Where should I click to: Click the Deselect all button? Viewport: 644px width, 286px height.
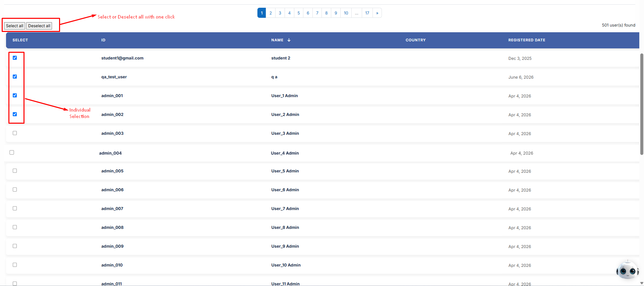pos(39,26)
